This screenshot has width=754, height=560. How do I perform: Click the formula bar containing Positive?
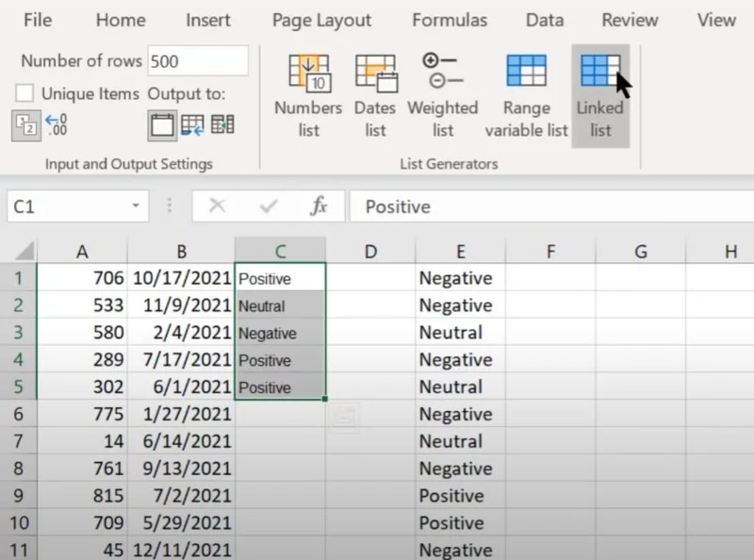(551, 206)
